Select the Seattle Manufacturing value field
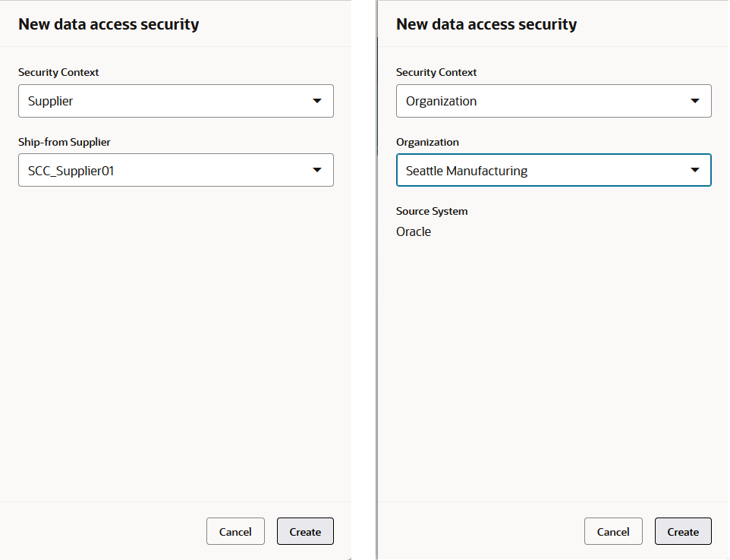This screenshot has width=730, height=560. [531, 170]
